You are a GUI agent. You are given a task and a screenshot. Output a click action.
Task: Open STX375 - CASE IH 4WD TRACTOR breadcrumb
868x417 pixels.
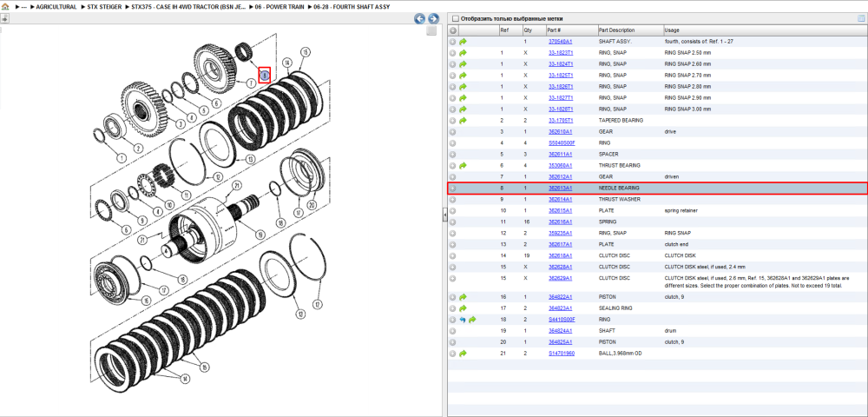click(188, 7)
